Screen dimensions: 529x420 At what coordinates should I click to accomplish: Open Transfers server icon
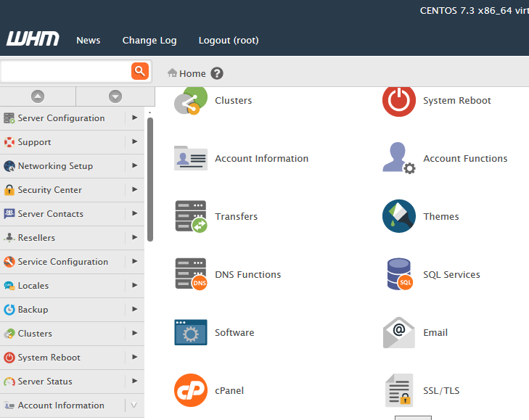coord(191,216)
